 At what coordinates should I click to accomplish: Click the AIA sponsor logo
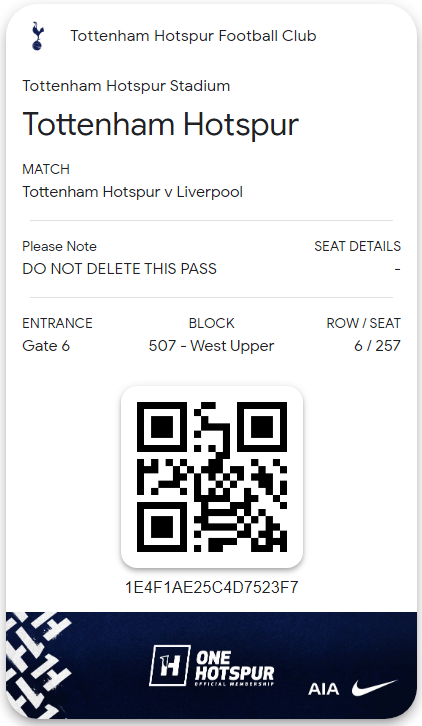pyautogui.click(x=323, y=689)
